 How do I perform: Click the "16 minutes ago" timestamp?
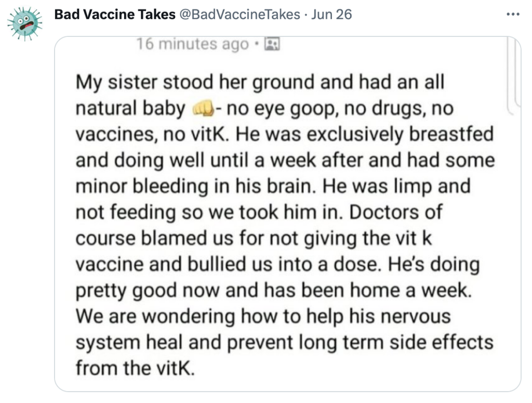193,44
